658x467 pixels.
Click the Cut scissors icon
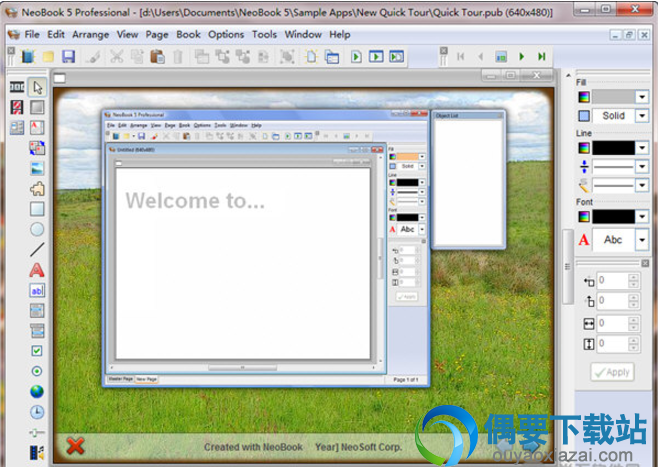pyautogui.click(x=117, y=56)
